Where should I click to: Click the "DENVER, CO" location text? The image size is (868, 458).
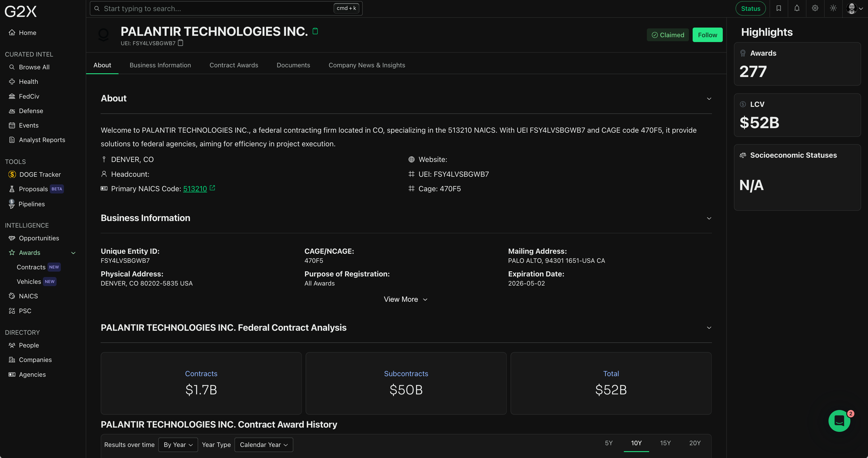point(132,159)
